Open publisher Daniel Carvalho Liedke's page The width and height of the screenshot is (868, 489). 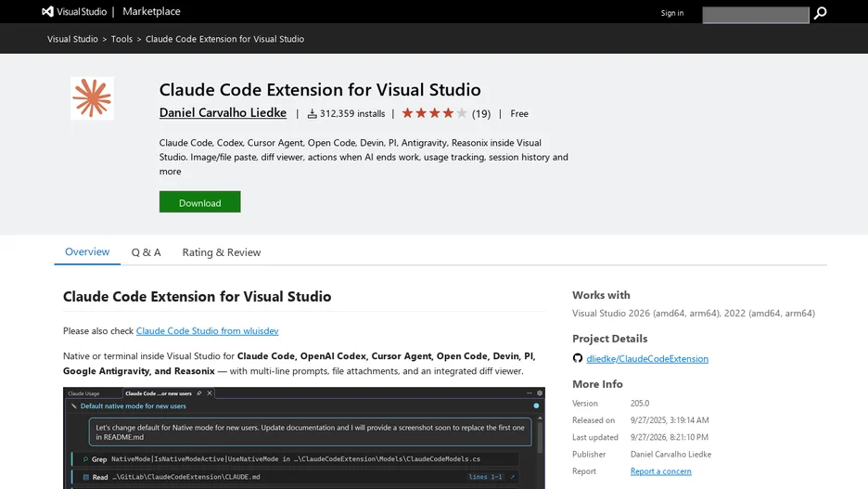pos(223,113)
